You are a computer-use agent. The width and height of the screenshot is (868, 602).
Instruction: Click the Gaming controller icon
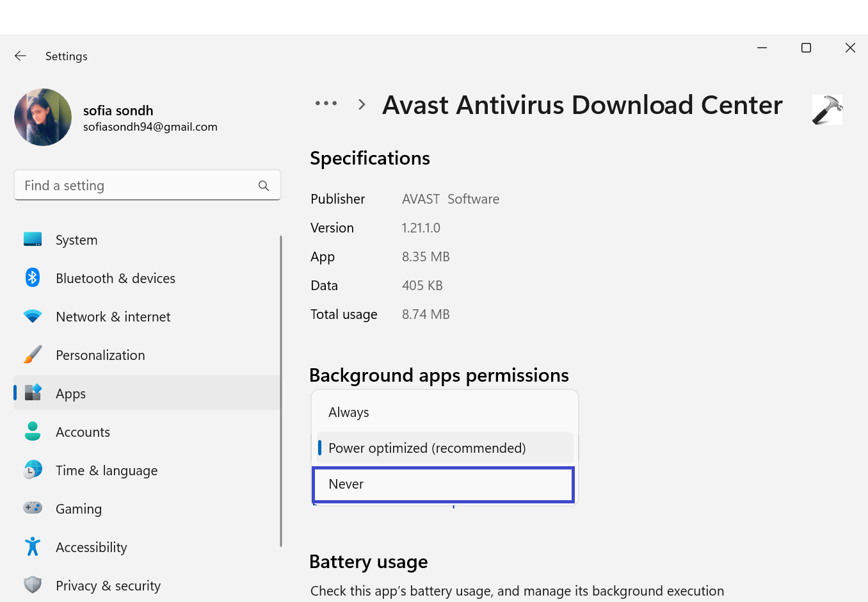32,508
